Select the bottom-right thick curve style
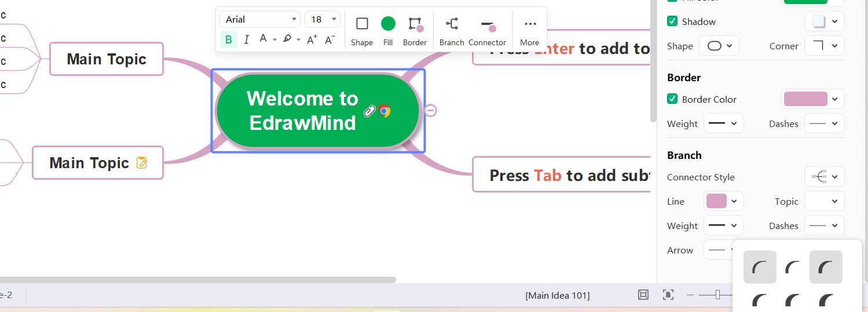The height and width of the screenshot is (312, 868). coord(826,300)
